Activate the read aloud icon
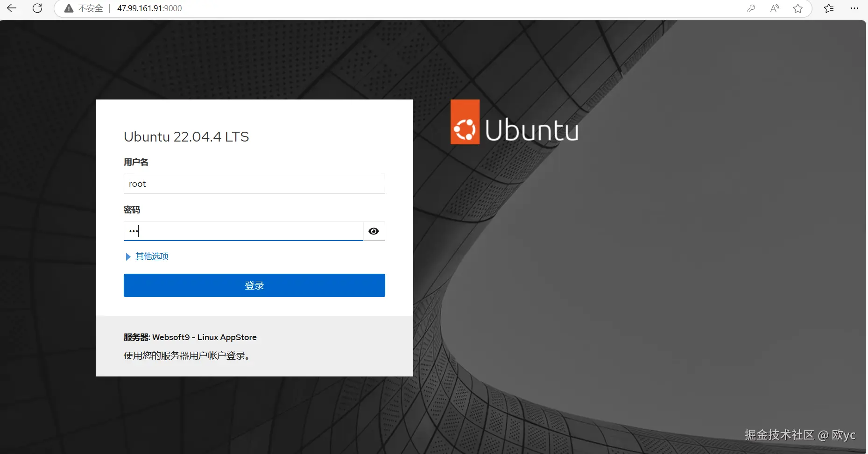This screenshot has width=868, height=454. pyautogui.click(x=775, y=8)
